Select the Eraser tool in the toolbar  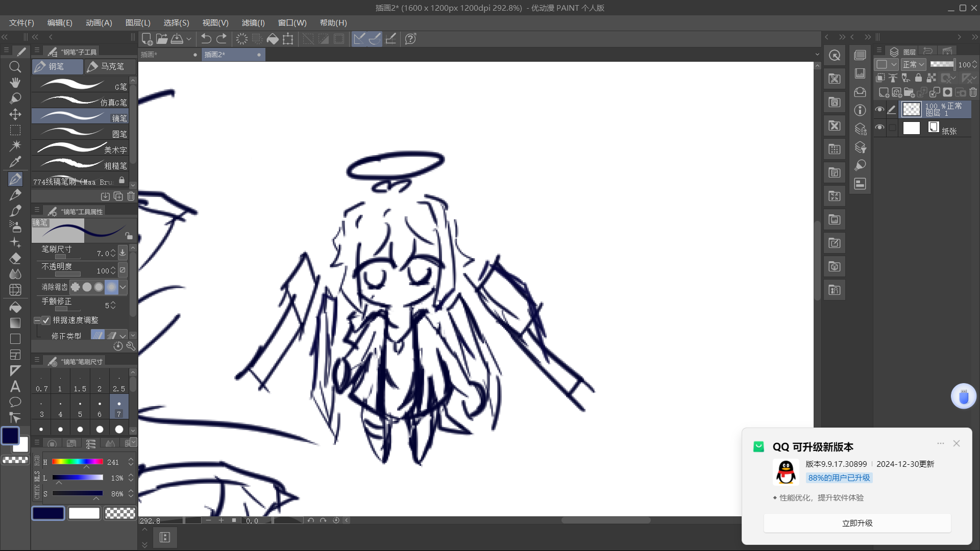[15, 258]
